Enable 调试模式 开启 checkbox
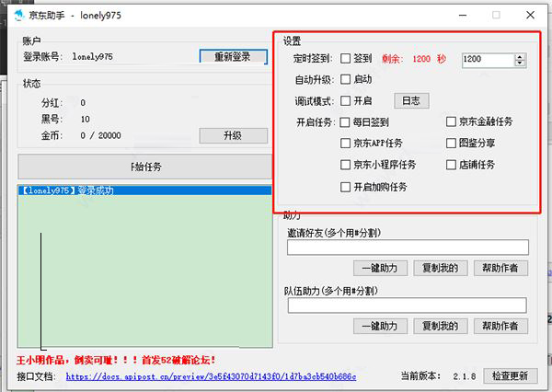 coord(345,100)
